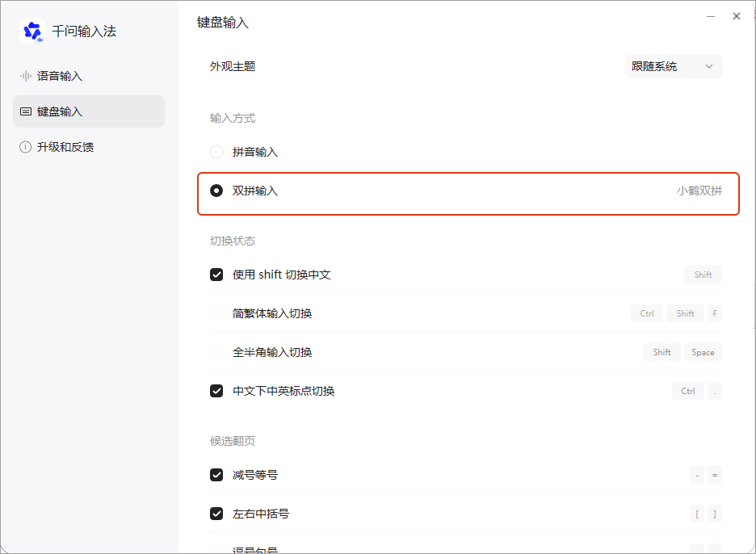Image resolution: width=756 pixels, height=554 pixels.
Task: Click the 输入方式 section heading
Action: click(233, 118)
